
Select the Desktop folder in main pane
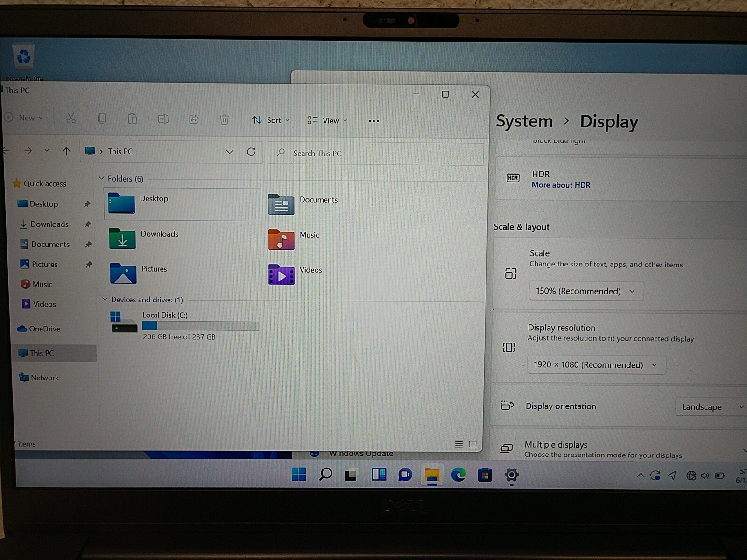[182, 204]
